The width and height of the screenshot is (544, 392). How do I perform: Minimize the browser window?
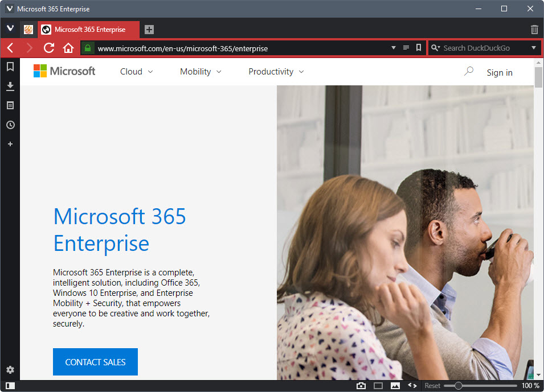click(x=478, y=9)
